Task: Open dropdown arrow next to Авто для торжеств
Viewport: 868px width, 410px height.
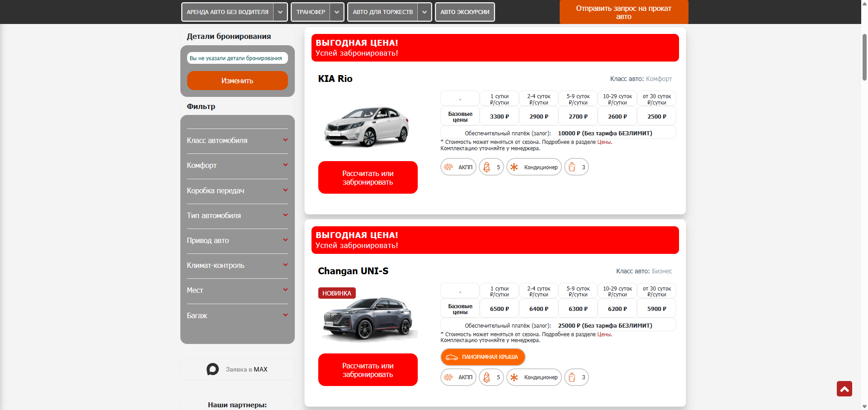Action: point(425,12)
